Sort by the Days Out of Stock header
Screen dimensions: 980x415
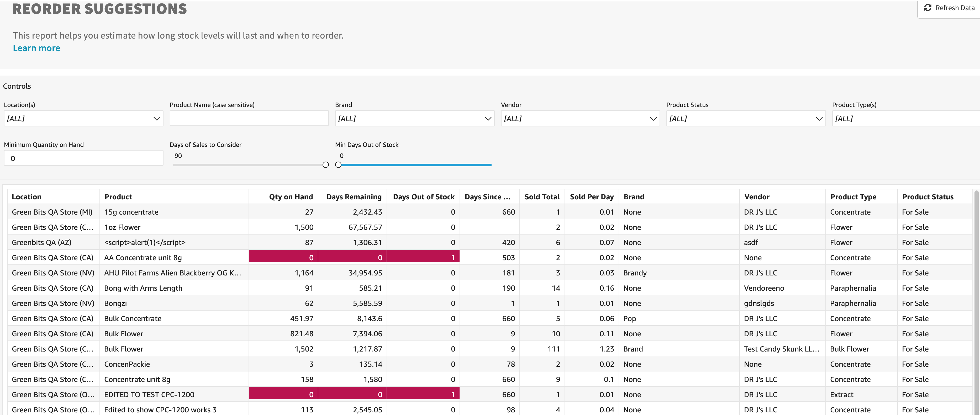click(423, 197)
